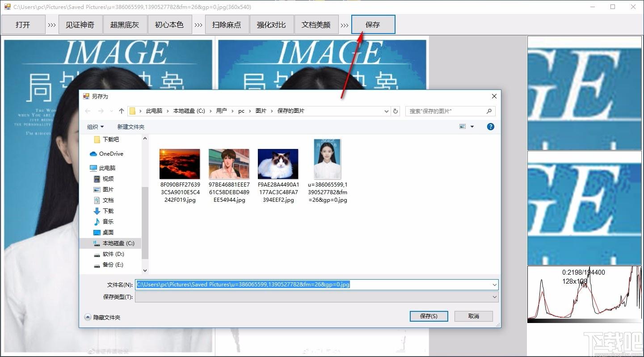Open the 视频 folder
Image resolution: width=644 pixels, height=357 pixels.
click(x=104, y=179)
